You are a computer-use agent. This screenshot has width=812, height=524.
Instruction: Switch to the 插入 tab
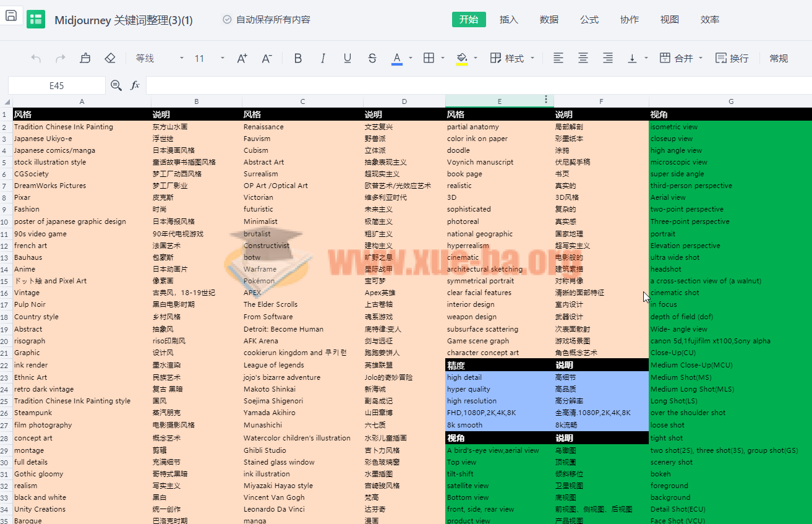pos(508,19)
